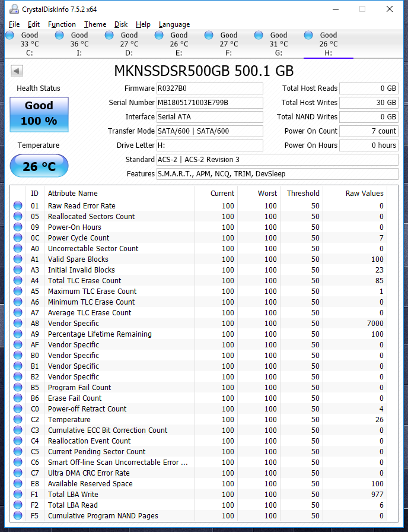This screenshot has width=408, height=532.
Task: Open the Theme menu
Action: pyautogui.click(x=95, y=24)
